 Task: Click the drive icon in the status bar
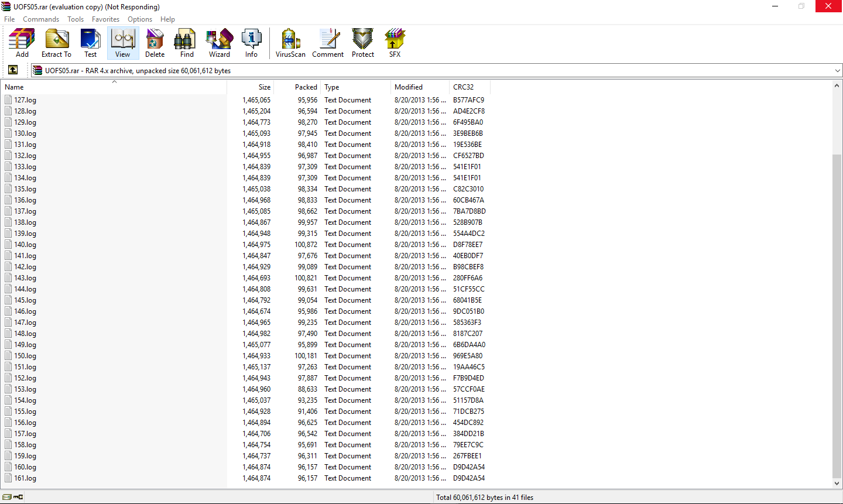(x=8, y=498)
